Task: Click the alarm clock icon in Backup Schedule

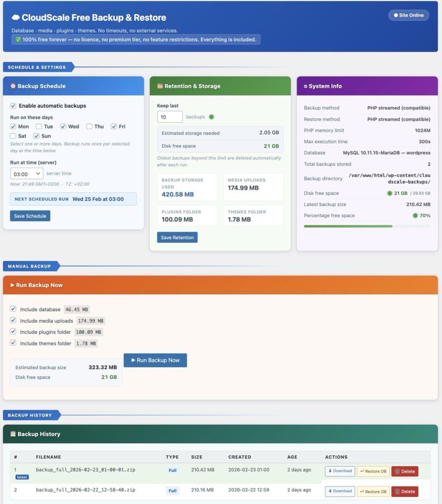Action: point(13,86)
